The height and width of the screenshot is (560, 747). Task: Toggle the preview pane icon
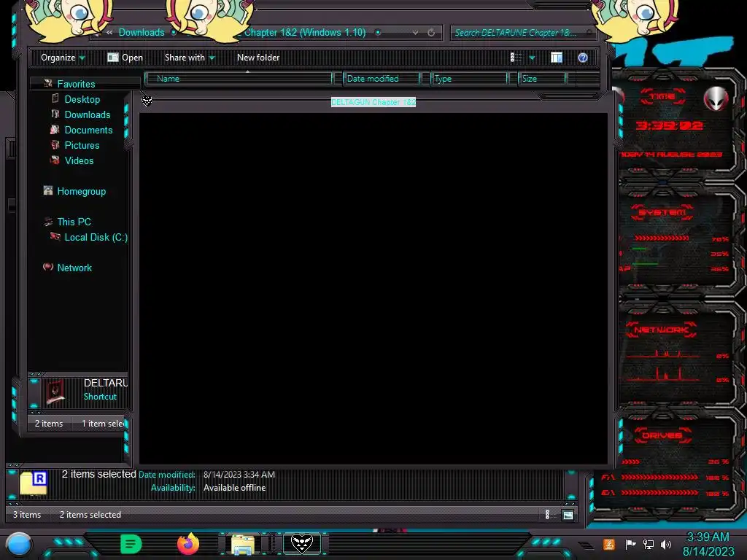click(557, 58)
